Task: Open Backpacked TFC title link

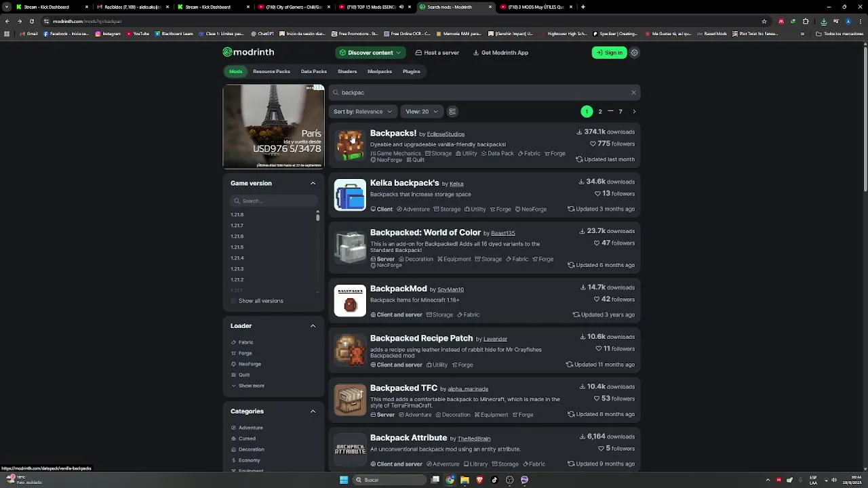Action: point(403,388)
